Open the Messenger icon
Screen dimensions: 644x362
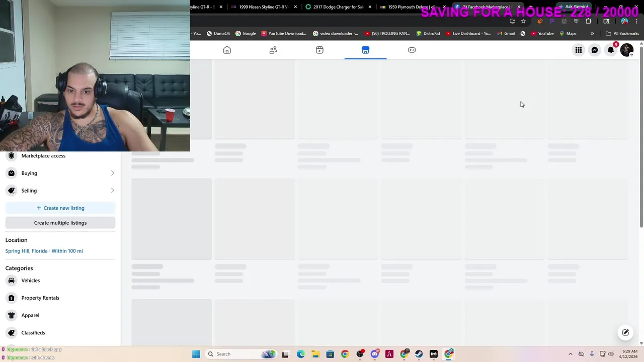(595, 50)
